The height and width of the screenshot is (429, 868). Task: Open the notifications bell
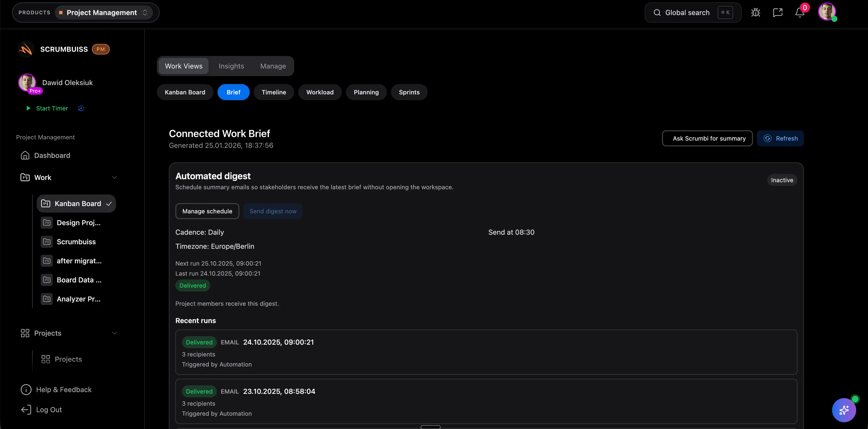(800, 13)
